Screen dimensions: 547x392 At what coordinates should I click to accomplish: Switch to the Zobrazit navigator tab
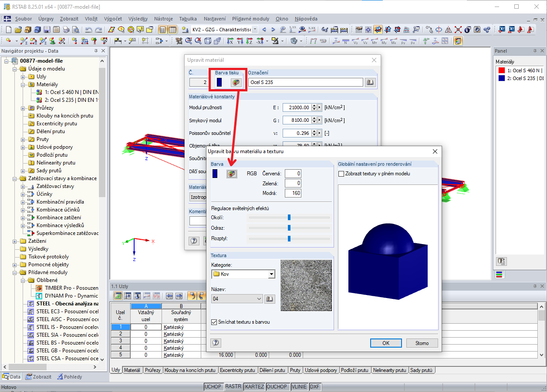point(38,377)
